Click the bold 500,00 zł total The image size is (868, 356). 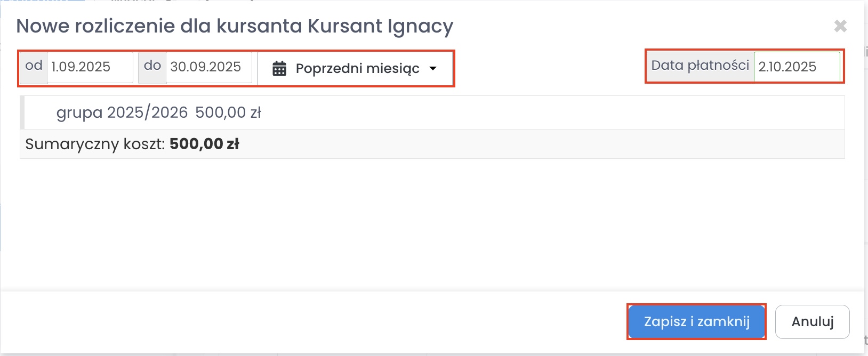(204, 144)
